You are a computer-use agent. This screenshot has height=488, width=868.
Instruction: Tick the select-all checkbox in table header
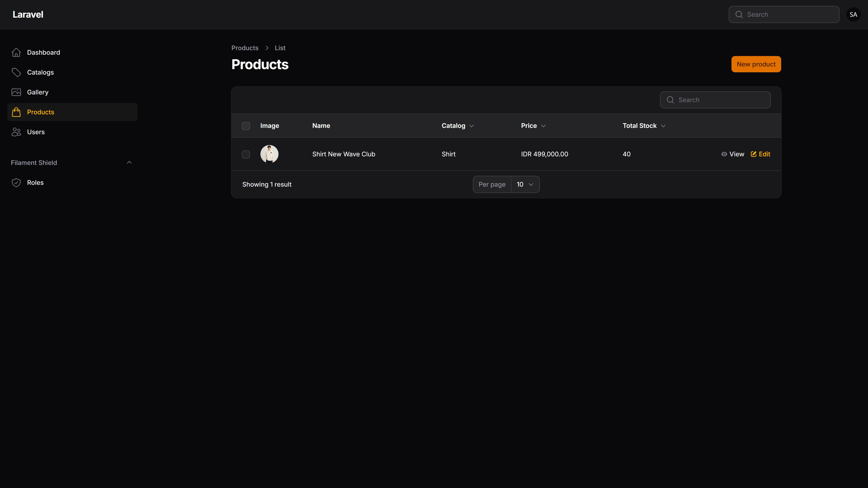(246, 126)
